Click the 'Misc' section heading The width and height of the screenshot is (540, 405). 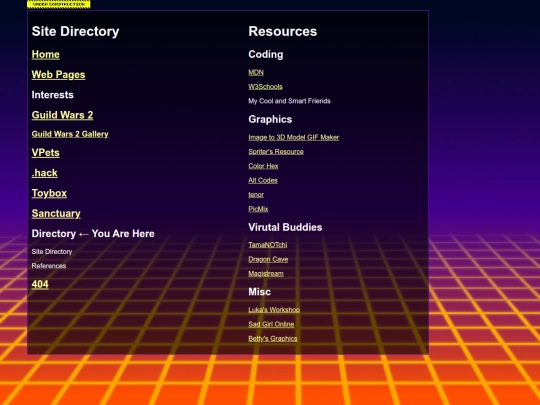[259, 292]
